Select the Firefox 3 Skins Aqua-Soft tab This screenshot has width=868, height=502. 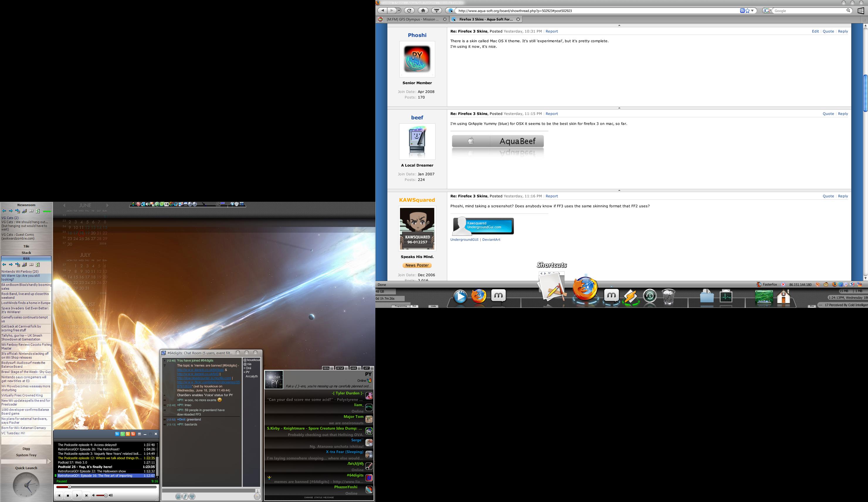tap(486, 19)
